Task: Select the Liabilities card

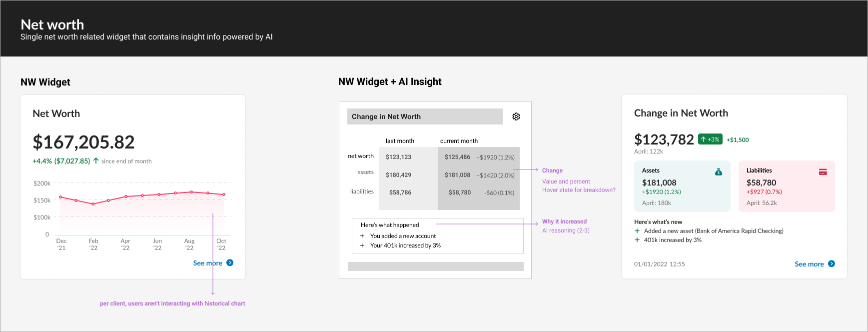Action: (x=787, y=186)
